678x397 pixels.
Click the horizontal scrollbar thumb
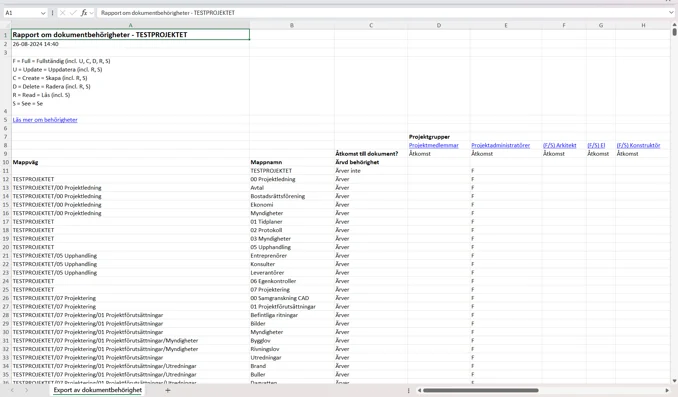click(480, 390)
